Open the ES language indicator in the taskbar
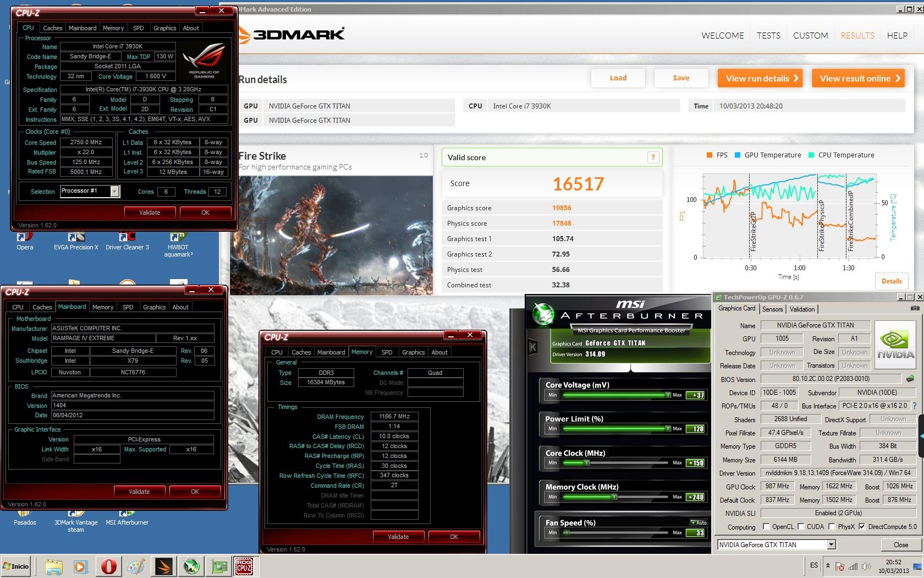 814,565
